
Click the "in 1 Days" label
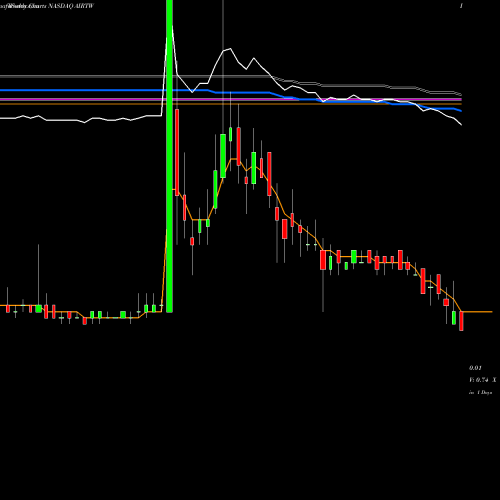(x=481, y=393)
